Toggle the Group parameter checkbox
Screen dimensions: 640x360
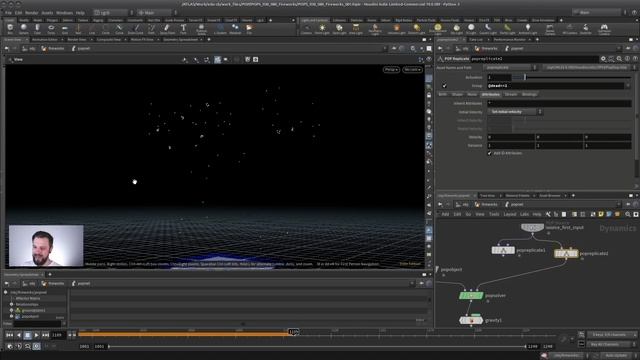[x=444, y=86]
